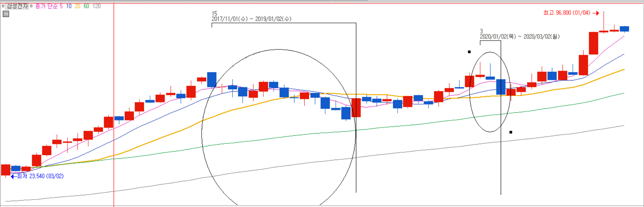The height and width of the screenshot is (207, 644).
Task: Click the last blue candlestick at far right
Action: point(624,29)
